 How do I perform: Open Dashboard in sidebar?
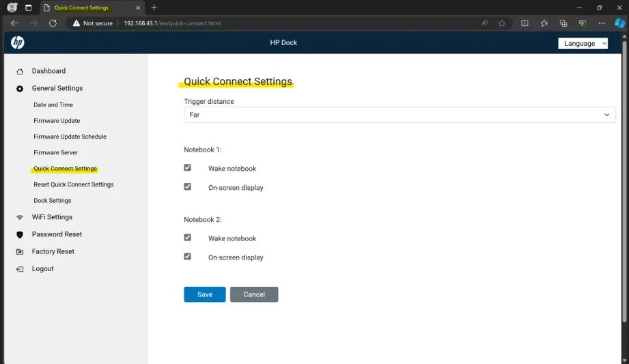pyautogui.click(x=48, y=71)
